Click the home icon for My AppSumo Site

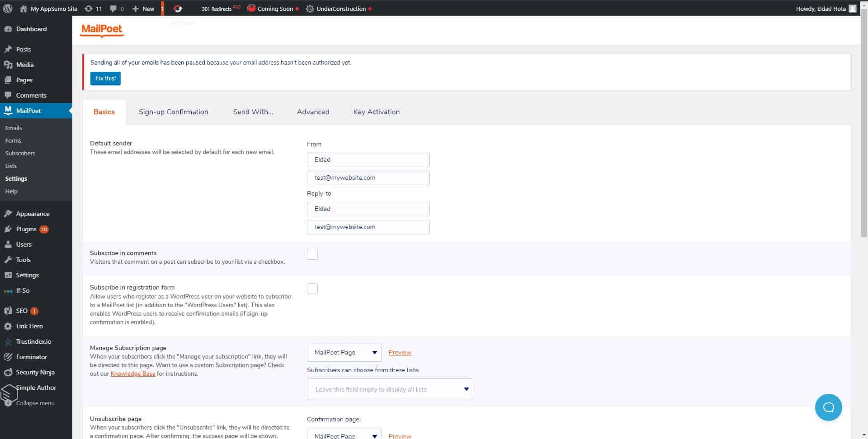[x=24, y=9]
